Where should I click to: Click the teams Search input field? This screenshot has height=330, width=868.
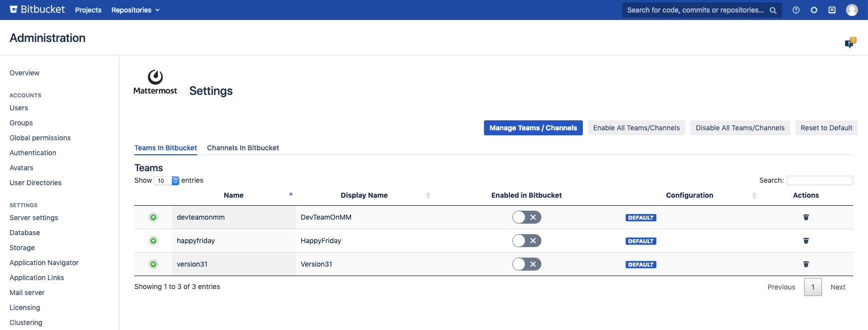819,180
